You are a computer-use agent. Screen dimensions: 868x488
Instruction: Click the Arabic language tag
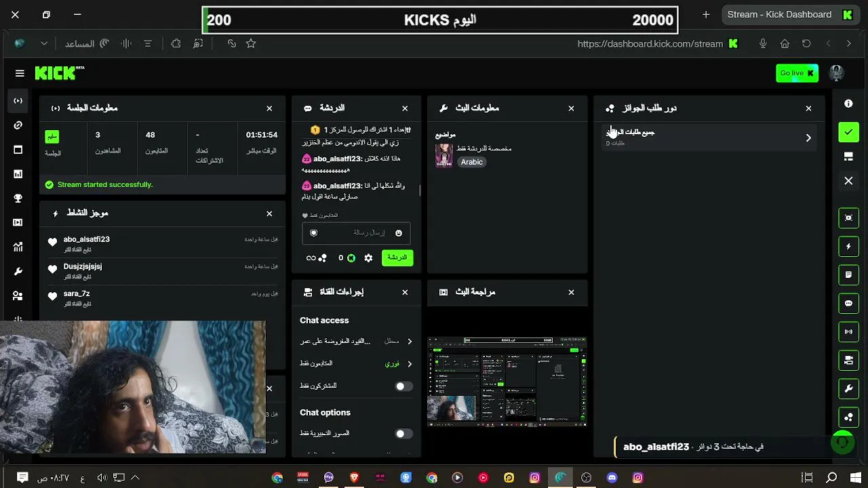pos(472,162)
